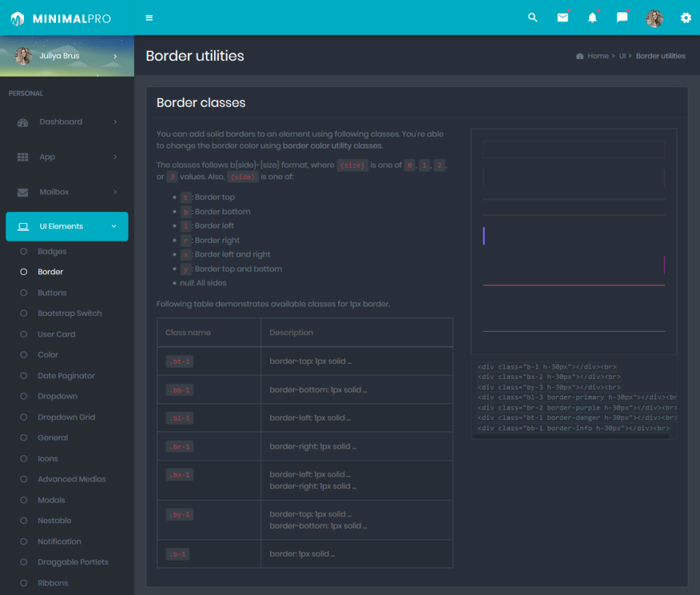The height and width of the screenshot is (595, 700).
Task: Open the chat bubble icon in header
Action: coord(622,17)
